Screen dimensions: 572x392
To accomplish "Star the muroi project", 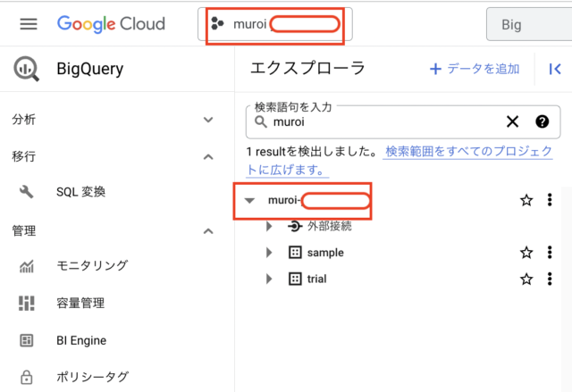I will [526, 200].
